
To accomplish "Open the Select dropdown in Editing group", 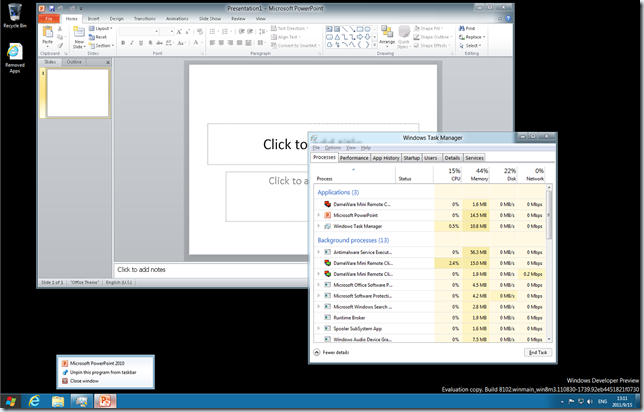I will 470,46.
